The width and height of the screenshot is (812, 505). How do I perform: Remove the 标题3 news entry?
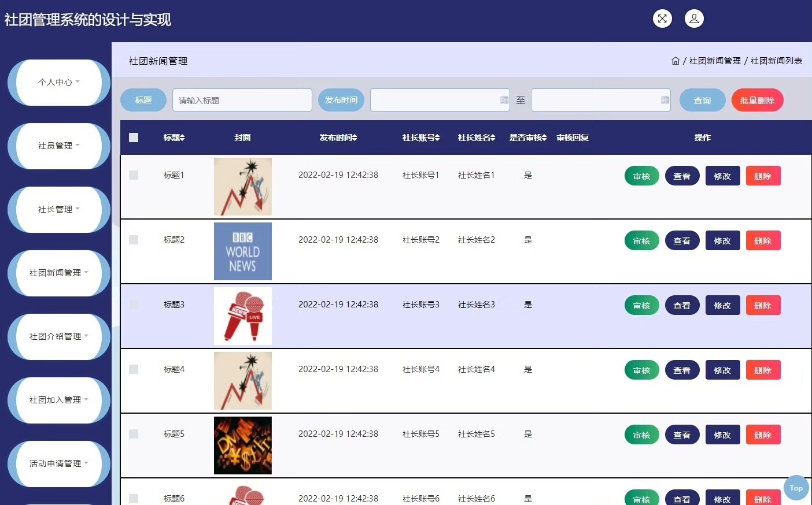click(x=763, y=306)
